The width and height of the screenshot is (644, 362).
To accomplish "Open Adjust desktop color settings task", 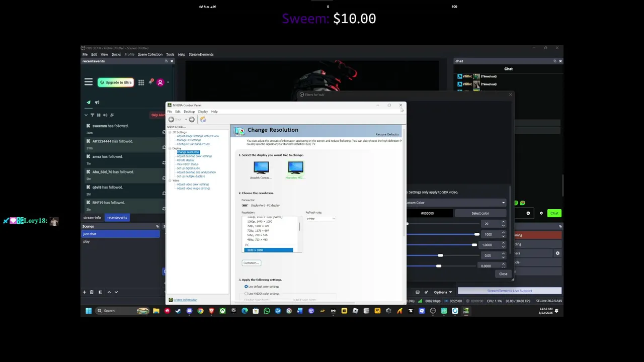I will click(194, 156).
